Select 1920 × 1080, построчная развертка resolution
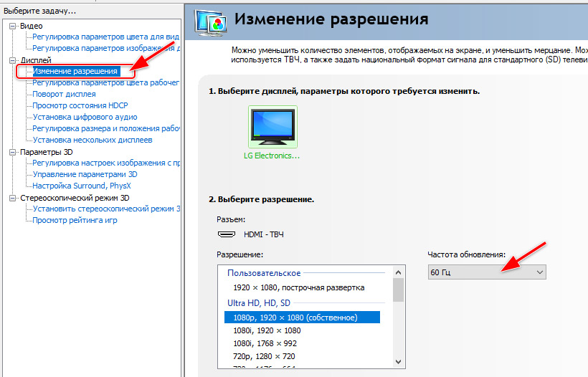This screenshot has height=377, width=588. point(299,287)
